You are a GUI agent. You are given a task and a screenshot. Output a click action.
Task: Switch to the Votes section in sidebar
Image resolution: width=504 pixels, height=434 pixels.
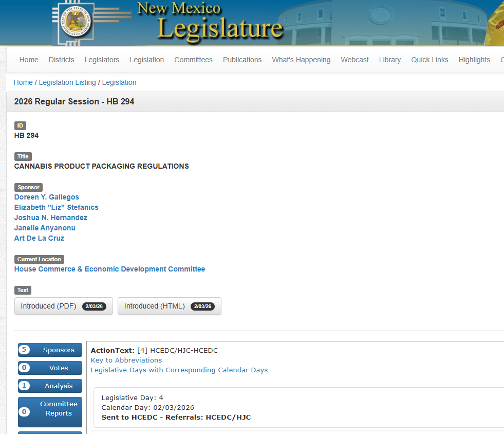pyautogui.click(x=50, y=368)
